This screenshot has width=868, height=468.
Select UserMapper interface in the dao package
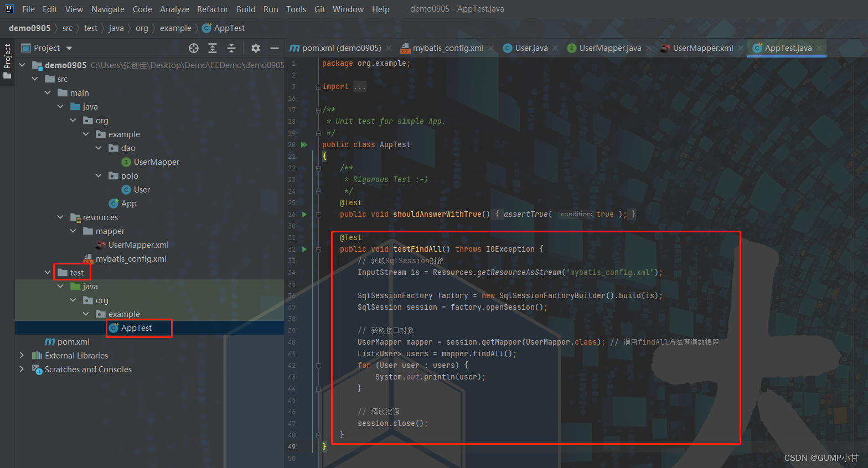[151, 162]
